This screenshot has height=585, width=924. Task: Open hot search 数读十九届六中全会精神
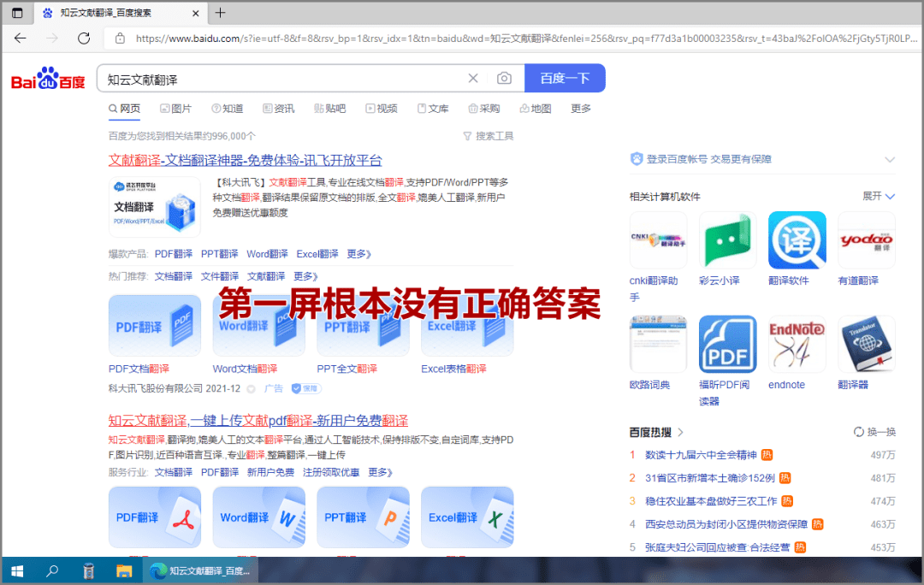point(701,455)
